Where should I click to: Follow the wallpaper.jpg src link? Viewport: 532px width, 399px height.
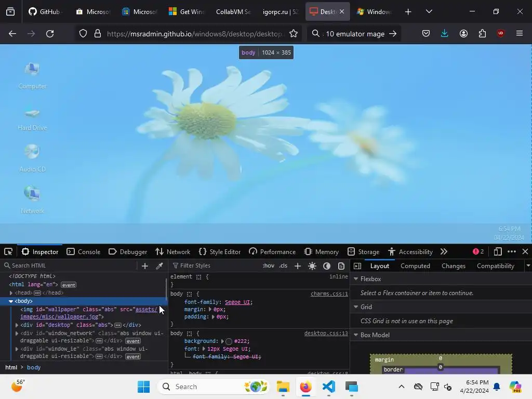[89, 313]
